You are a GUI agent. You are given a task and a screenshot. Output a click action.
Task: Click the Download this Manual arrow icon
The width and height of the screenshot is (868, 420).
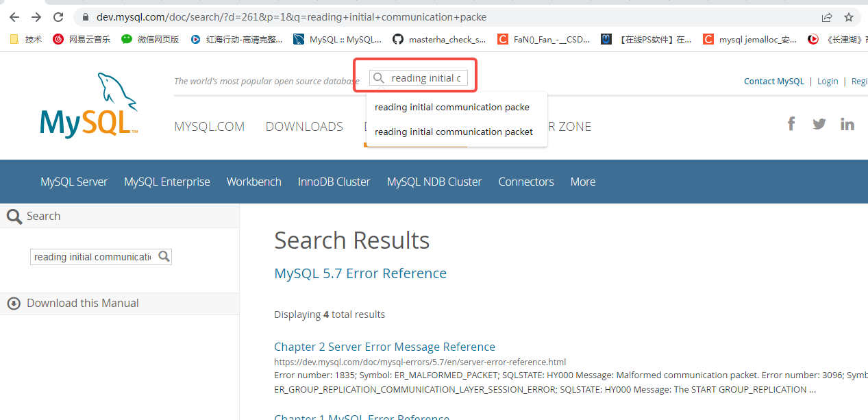(x=14, y=303)
